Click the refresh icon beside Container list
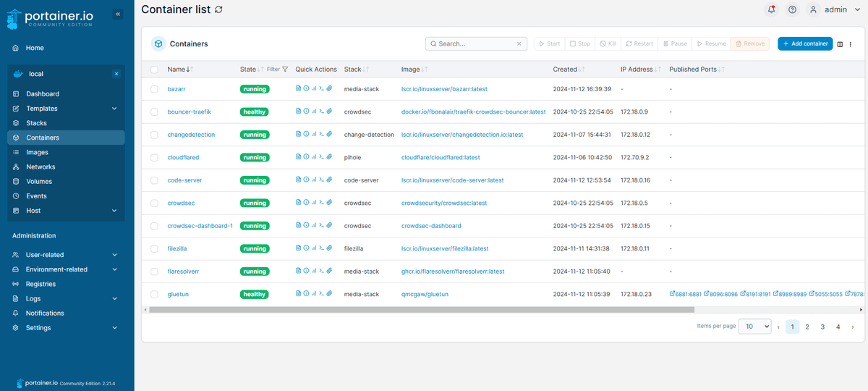The height and width of the screenshot is (391, 868). 219,9
